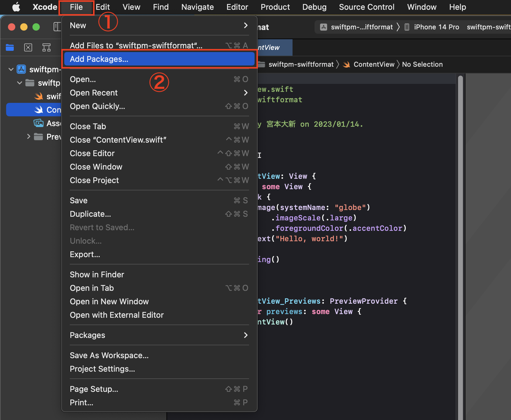Choose Save As Workspace…
The width and height of the screenshot is (511, 420).
point(159,355)
